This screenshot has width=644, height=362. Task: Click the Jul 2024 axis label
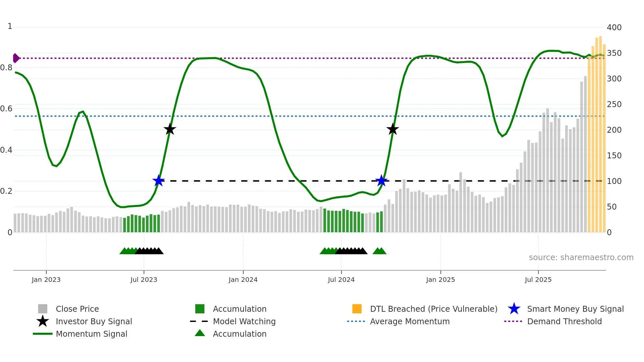coord(341,280)
